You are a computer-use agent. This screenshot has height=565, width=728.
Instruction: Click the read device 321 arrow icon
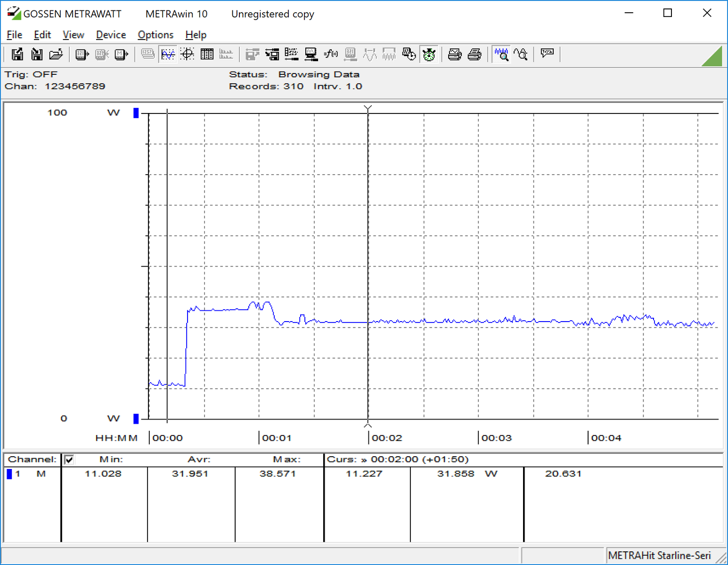click(x=82, y=55)
